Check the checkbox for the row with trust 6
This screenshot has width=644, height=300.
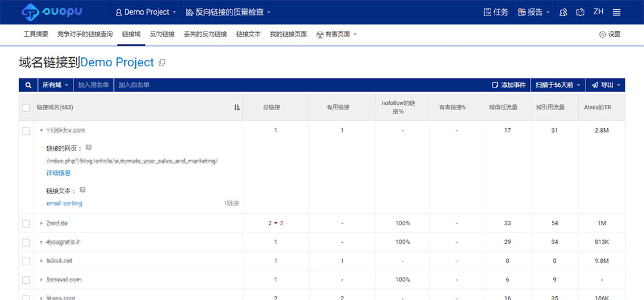(26, 280)
